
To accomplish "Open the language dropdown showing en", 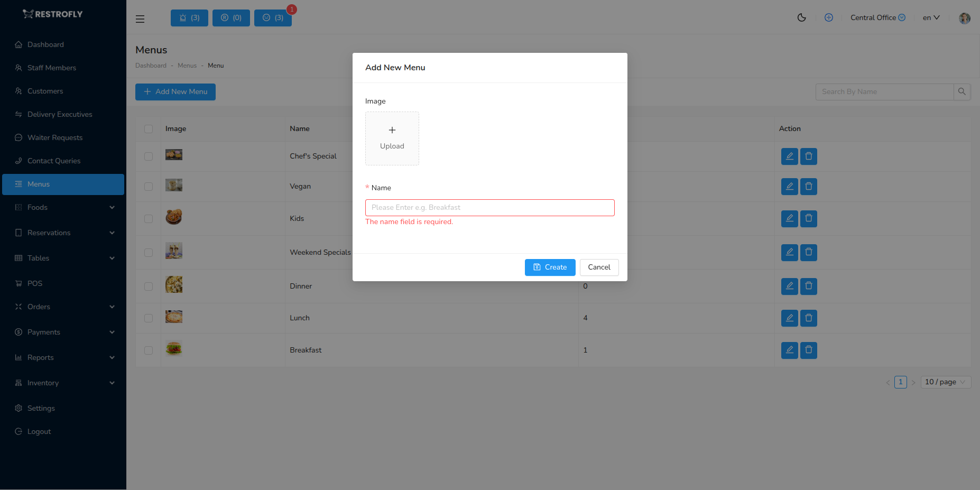I will [931, 17].
